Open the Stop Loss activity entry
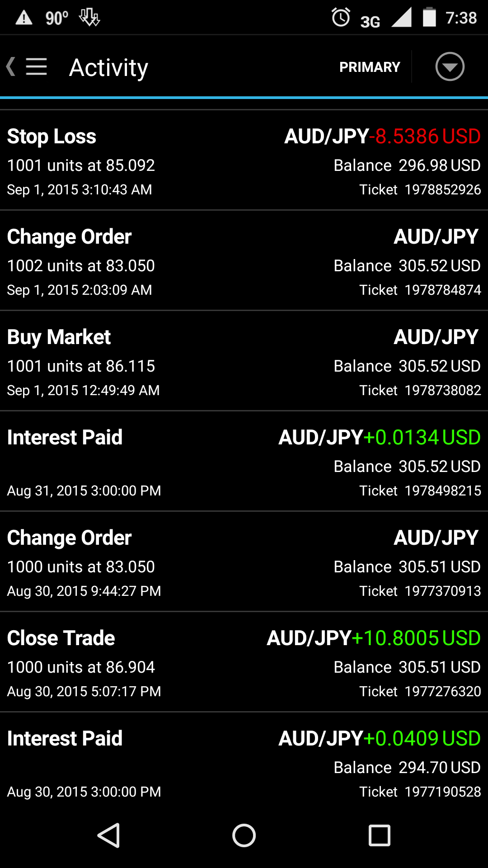Image resolution: width=488 pixels, height=868 pixels. click(x=244, y=160)
